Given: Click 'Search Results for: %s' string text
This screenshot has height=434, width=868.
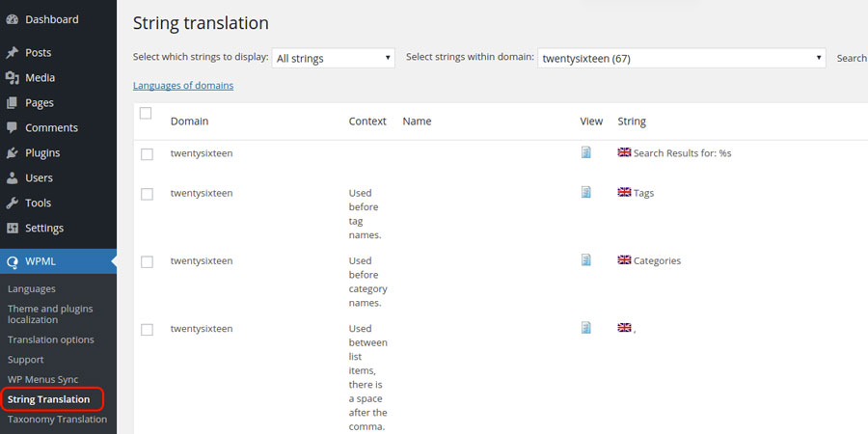Looking at the screenshot, I should 683,153.
